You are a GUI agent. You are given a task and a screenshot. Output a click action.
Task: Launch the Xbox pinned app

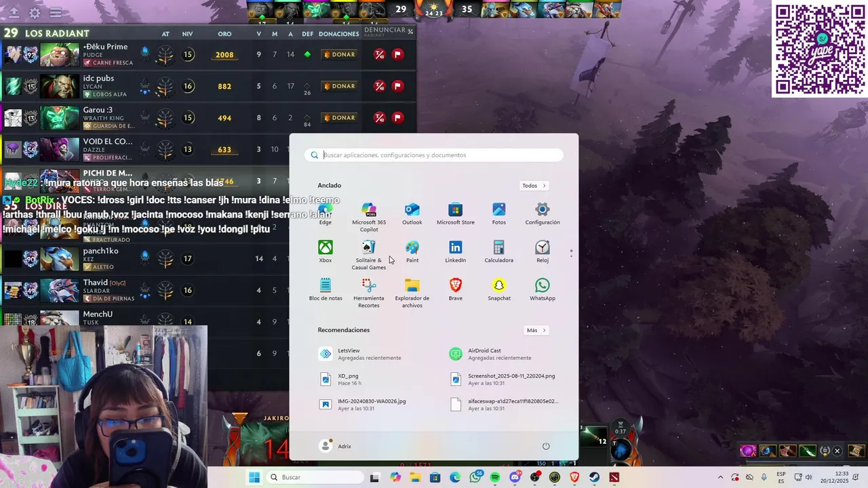point(325,252)
